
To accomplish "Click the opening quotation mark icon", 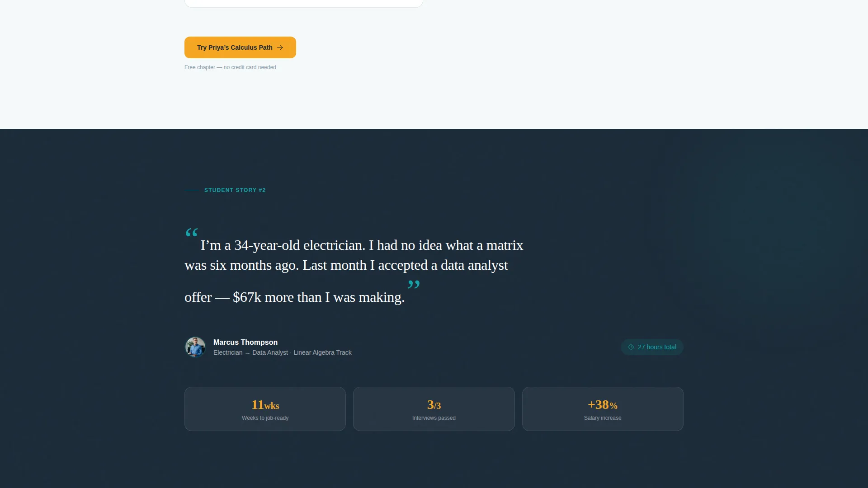I will pos(192,233).
